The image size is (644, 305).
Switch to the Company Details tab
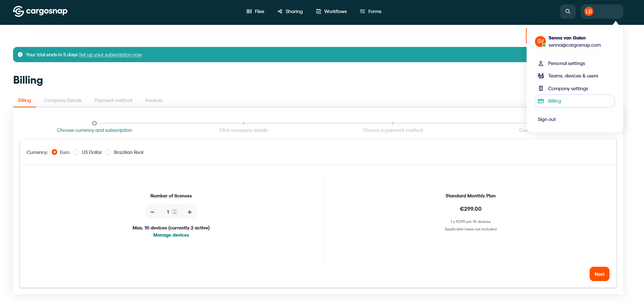pyautogui.click(x=63, y=100)
